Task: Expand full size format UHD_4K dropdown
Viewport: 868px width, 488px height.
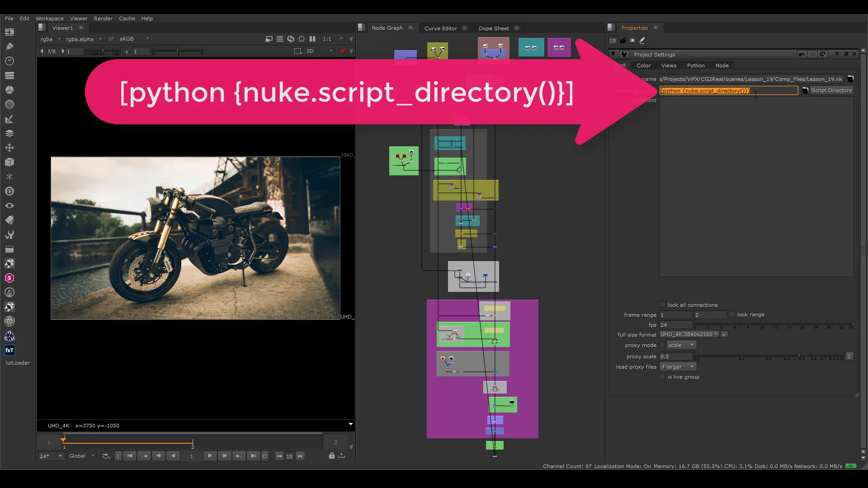Action: coord(689,334)
